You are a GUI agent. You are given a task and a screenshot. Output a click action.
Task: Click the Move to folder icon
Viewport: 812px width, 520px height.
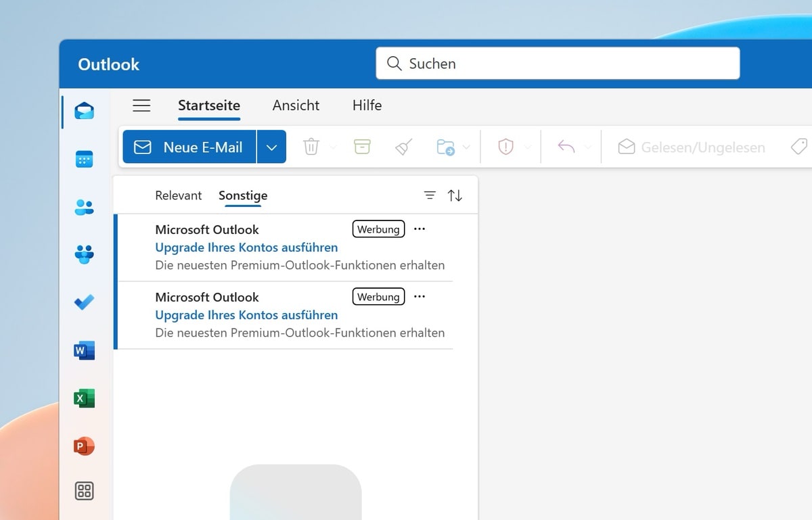tap(446, 147)
